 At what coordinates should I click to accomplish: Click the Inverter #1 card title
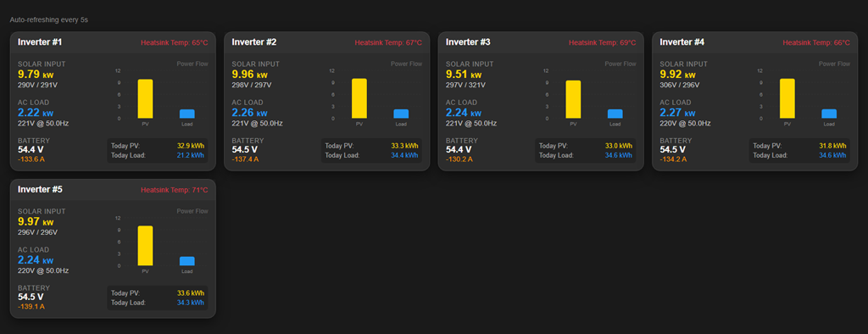(x=40, y=42)
